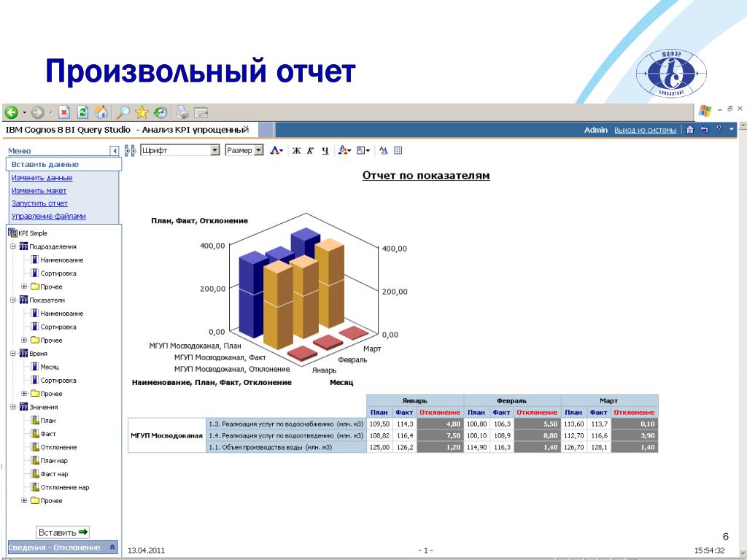747x560 pixels.
Task: Expand the Прочее folder under Значения
Action: [x=24, y=500]
